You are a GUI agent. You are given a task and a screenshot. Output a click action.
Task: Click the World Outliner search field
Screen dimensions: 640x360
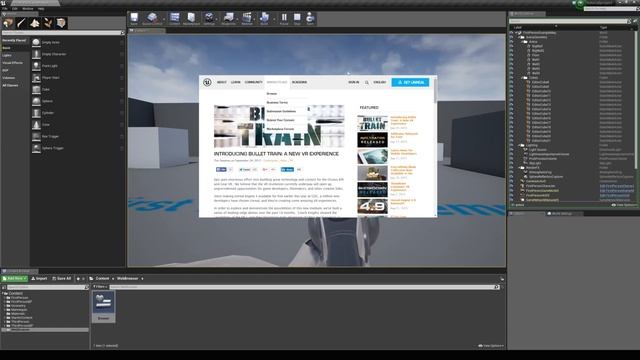click(569, 21)
